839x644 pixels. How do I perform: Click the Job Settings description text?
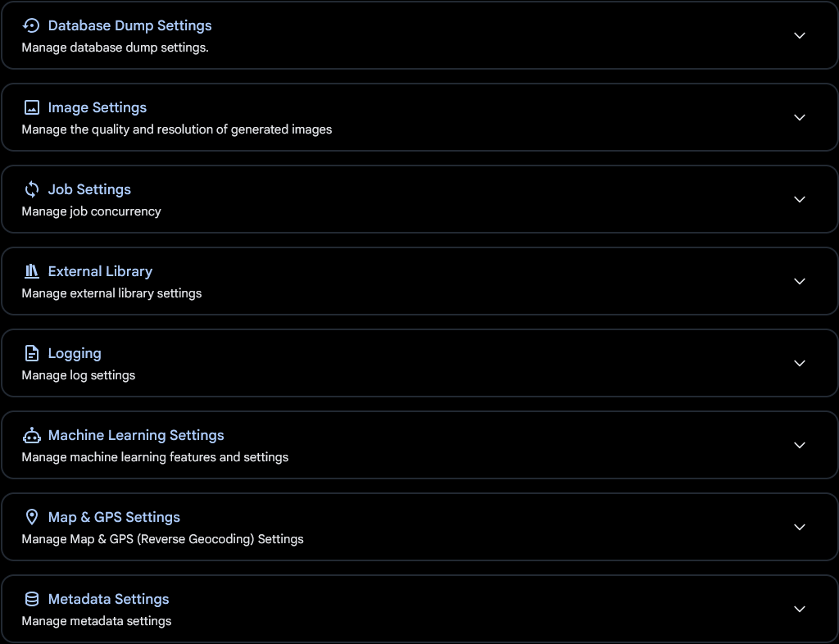(x=91, y=211)
